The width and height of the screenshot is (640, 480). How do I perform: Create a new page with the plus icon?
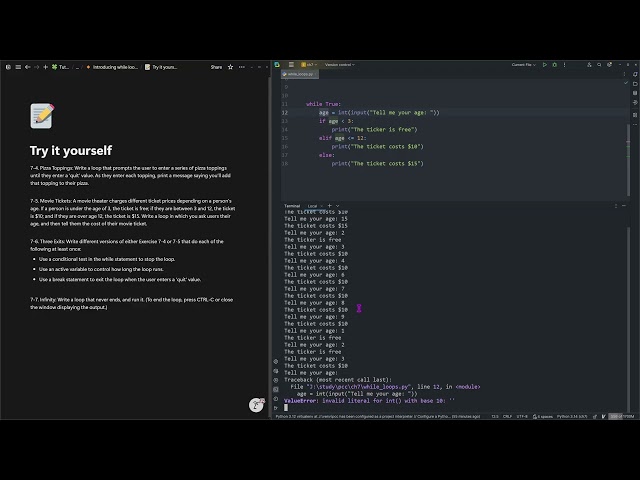click(x=45, y=67)
